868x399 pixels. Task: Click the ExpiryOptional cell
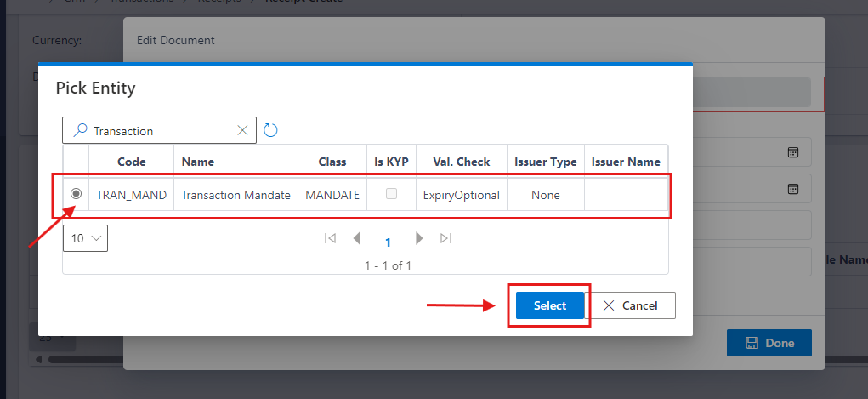point(461,195)
